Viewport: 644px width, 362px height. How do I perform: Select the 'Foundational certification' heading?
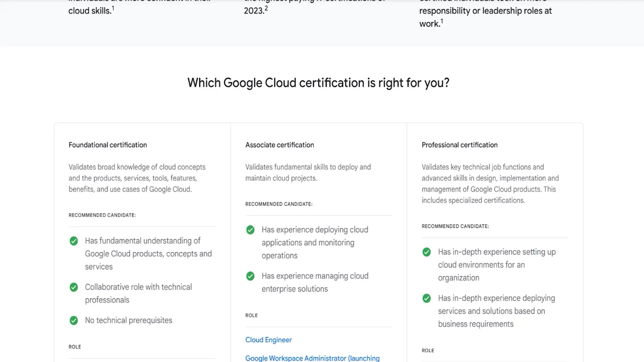(x=108, y=145)
